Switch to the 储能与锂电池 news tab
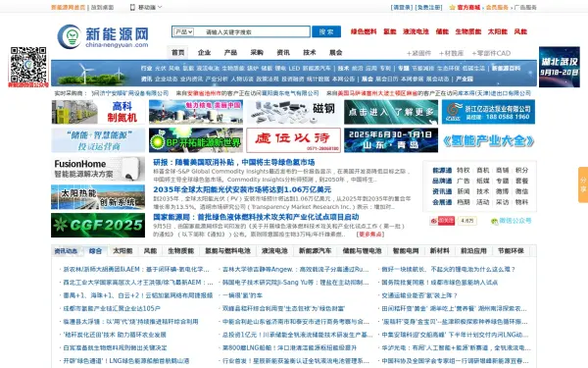The height and width of the screenshot is (368, 588). point(362,251)
